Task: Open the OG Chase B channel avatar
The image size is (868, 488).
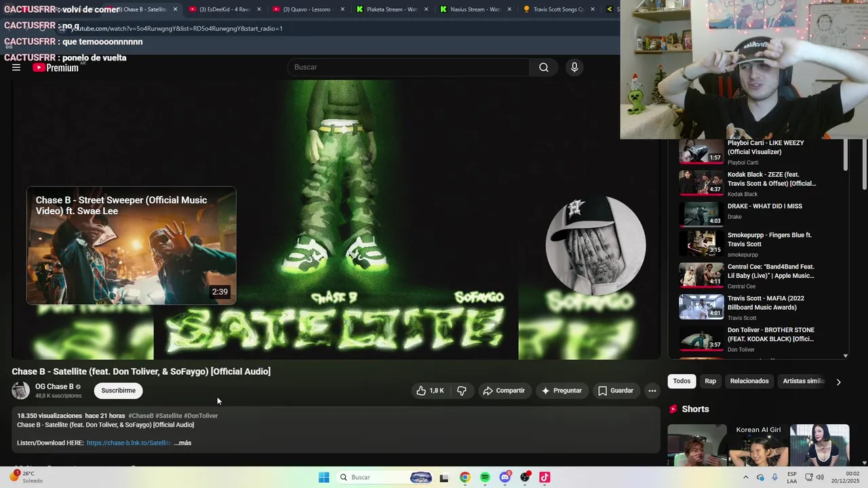Action: [21, 390]
